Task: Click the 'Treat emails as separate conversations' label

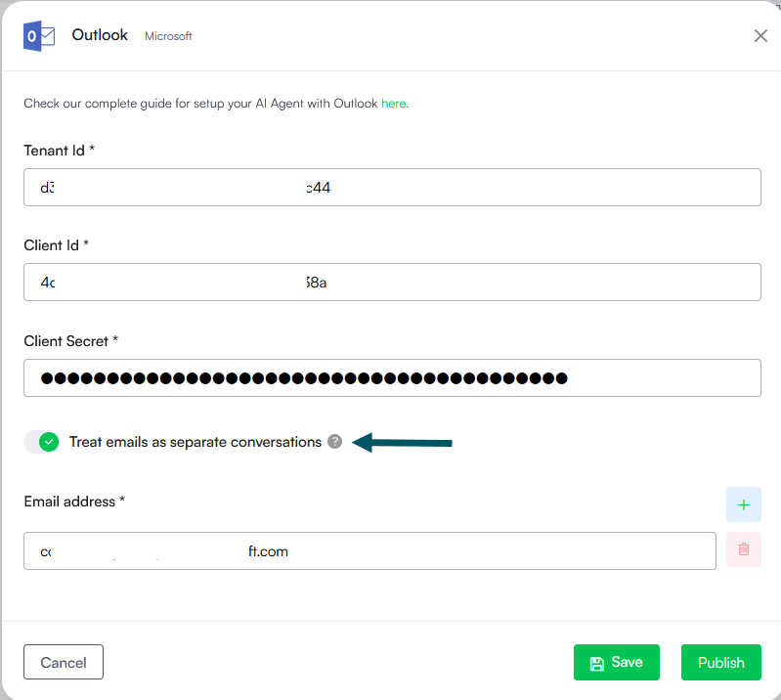Action: point(195,442)
